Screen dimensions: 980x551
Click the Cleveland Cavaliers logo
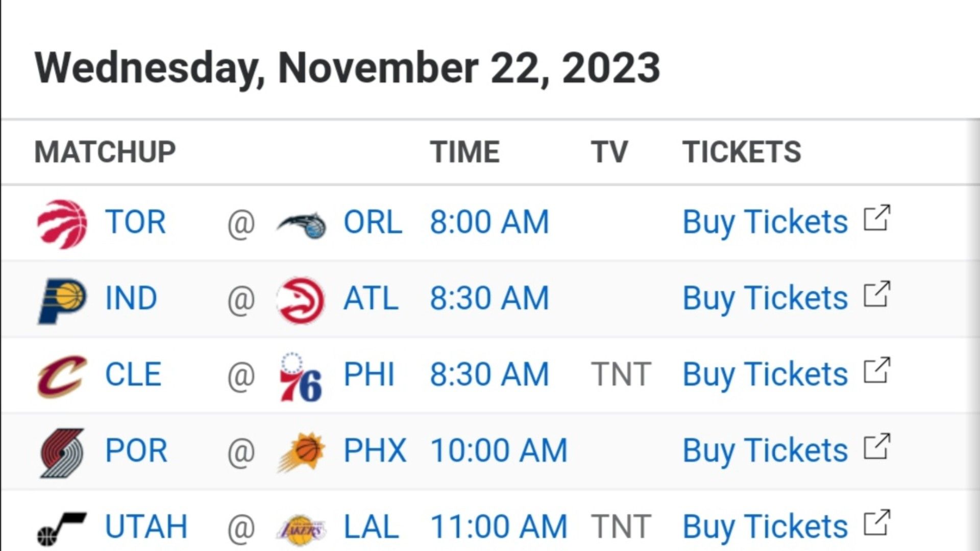pyautogui.click(x=62, y=377)
